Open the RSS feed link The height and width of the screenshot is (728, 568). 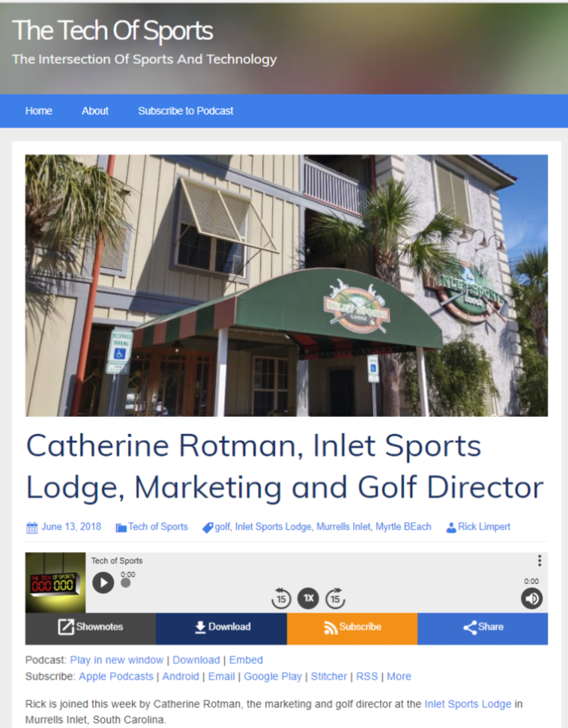[x=367, y=676]
